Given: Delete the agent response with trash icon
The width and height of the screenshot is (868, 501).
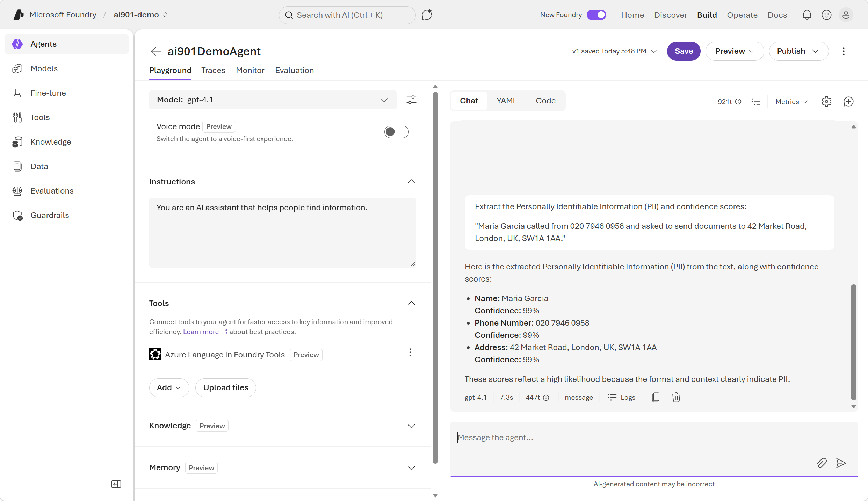Looking at the screenshot, I should click(676, 397).
